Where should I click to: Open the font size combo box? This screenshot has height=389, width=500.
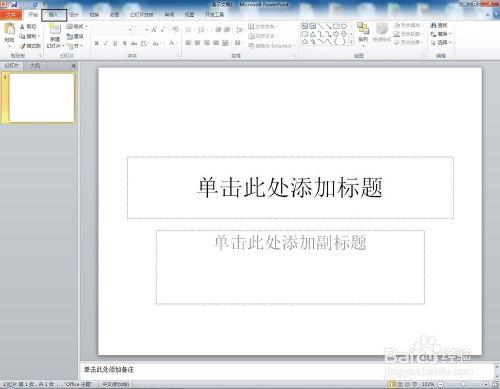(141, 30)
